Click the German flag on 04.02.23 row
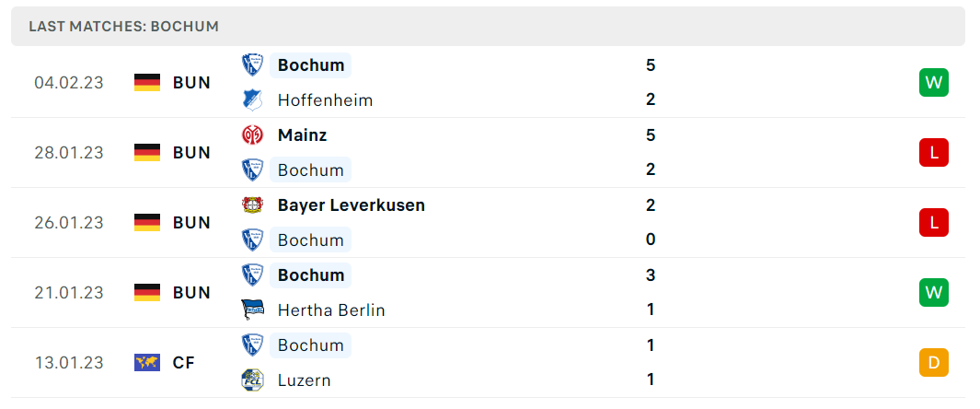 147,83
